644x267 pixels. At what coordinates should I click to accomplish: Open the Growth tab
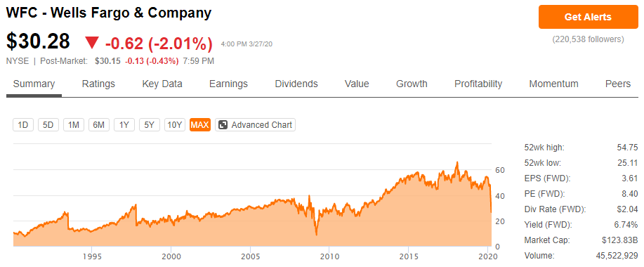(x=412, y=84)
